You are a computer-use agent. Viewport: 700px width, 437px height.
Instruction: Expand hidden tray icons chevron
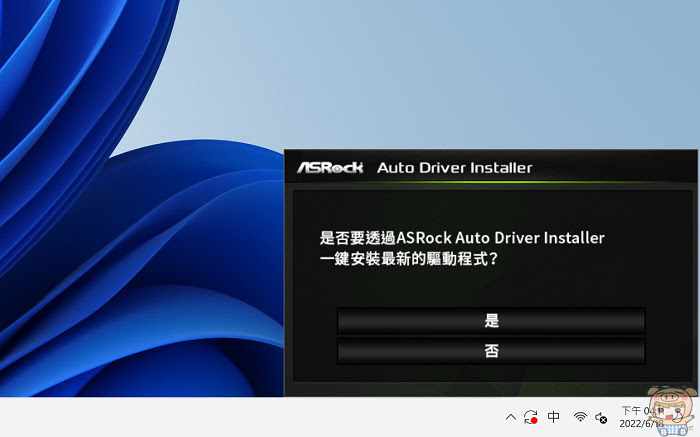(511, 417)
